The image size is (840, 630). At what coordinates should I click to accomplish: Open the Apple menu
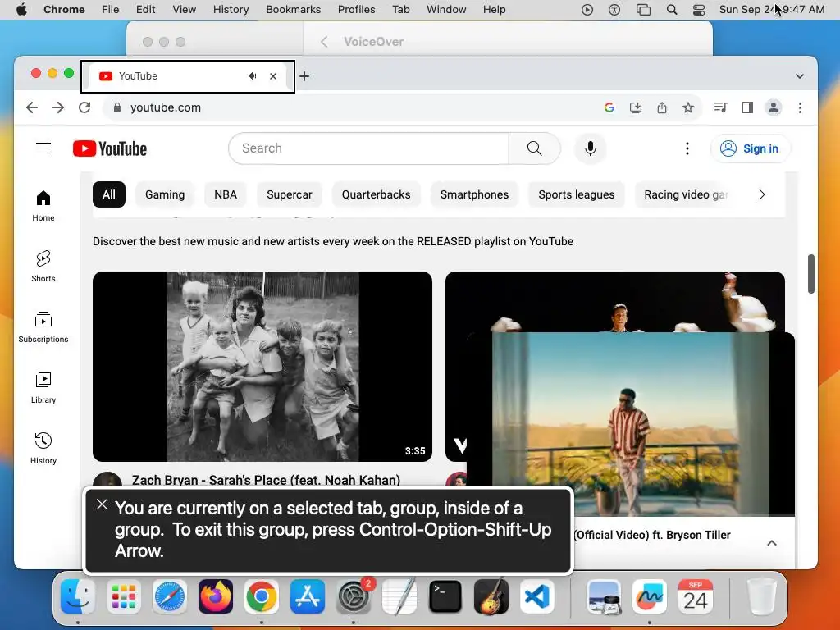21,10
